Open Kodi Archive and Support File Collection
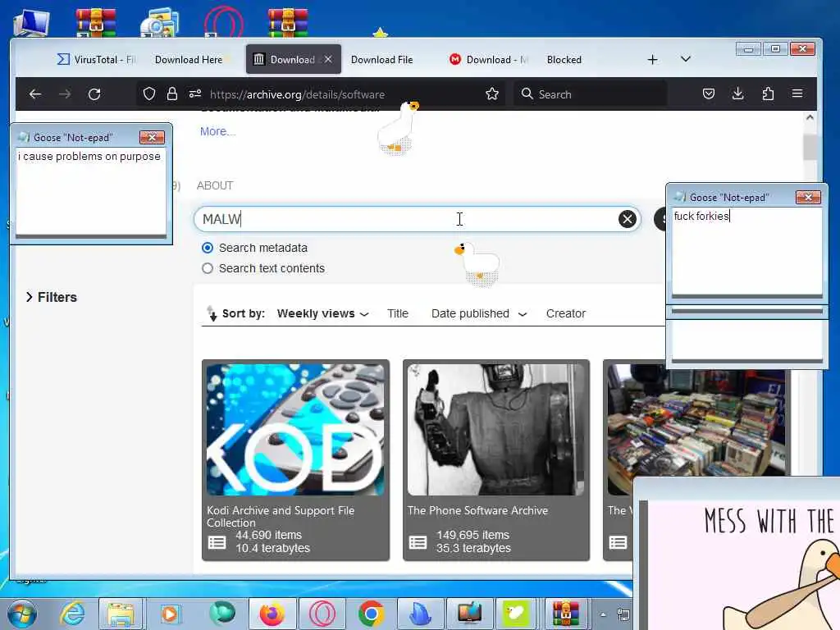Screen dimensions: 840x630 [281, 517]
